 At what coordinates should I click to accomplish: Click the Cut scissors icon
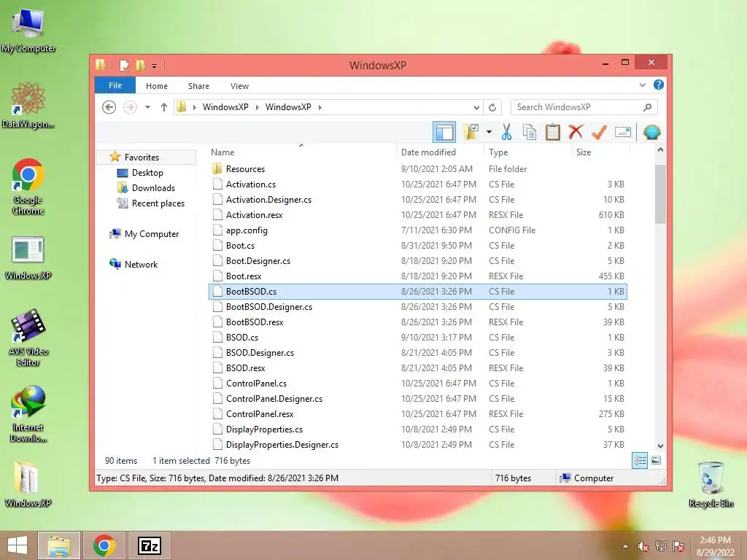[x=506, y=132]
